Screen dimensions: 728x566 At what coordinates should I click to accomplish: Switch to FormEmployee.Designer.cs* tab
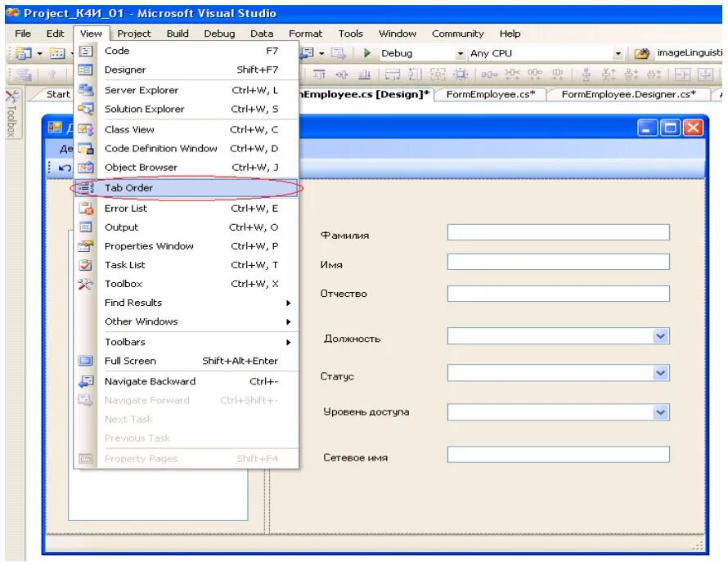tap(629, 94)
